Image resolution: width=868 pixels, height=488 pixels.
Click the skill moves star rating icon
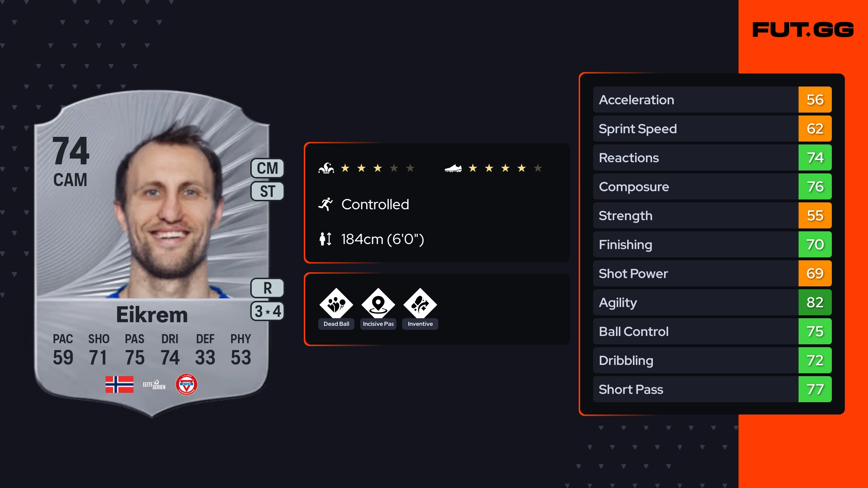[326, 168]
